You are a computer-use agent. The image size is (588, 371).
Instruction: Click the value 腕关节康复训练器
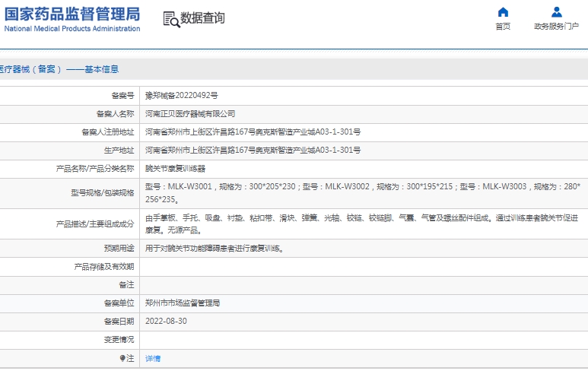[175, 169]
